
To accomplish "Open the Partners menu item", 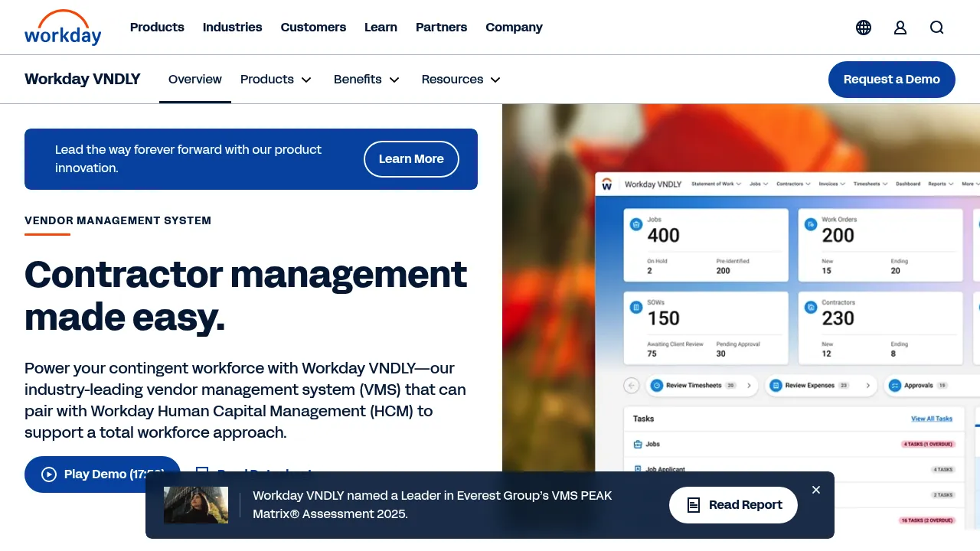I will (441, 28).
